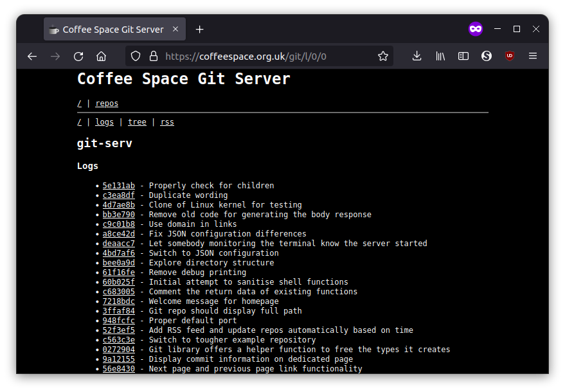Open commit 9a12155
Viewport: 565px width, 392px height.
click(118, 359)
